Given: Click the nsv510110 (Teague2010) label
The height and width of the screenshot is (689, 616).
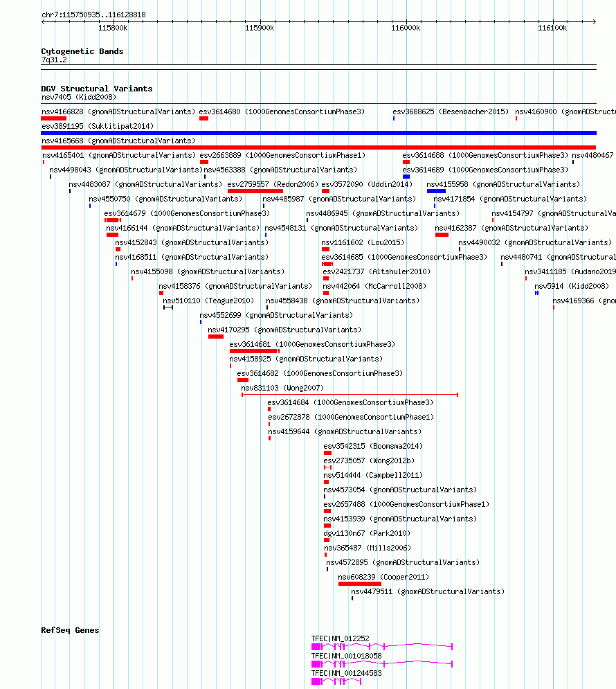Looking at the screenshot, I should tap(208, 301).
